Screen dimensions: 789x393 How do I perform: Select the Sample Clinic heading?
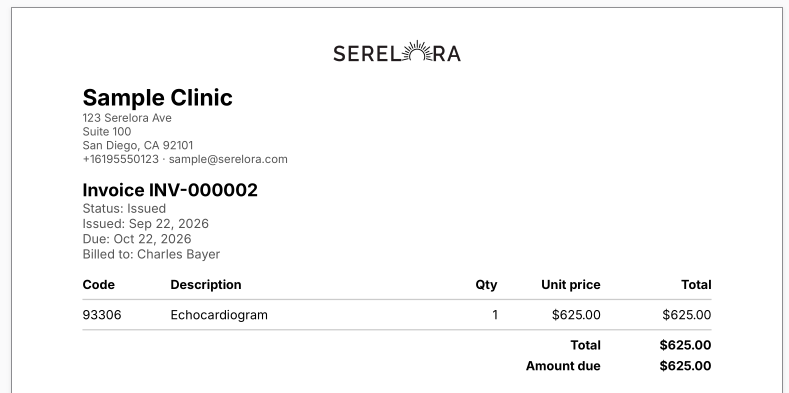pos(157,98)
